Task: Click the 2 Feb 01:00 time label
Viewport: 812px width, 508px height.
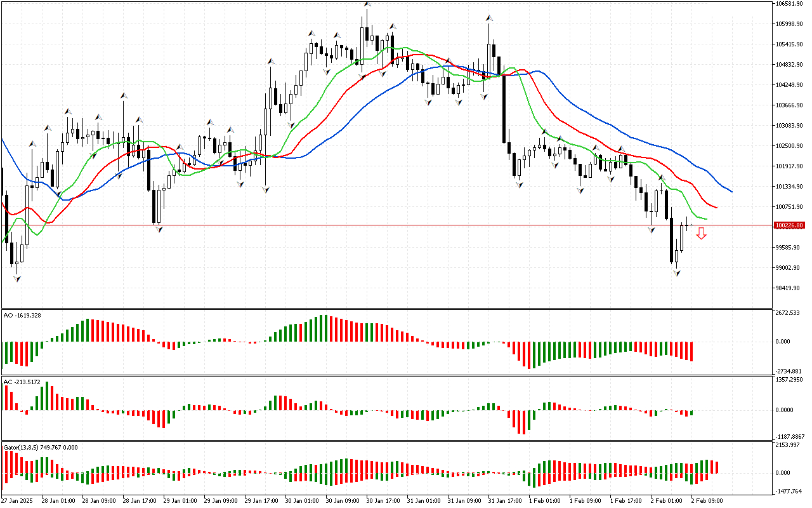Action: click(666, 500)
